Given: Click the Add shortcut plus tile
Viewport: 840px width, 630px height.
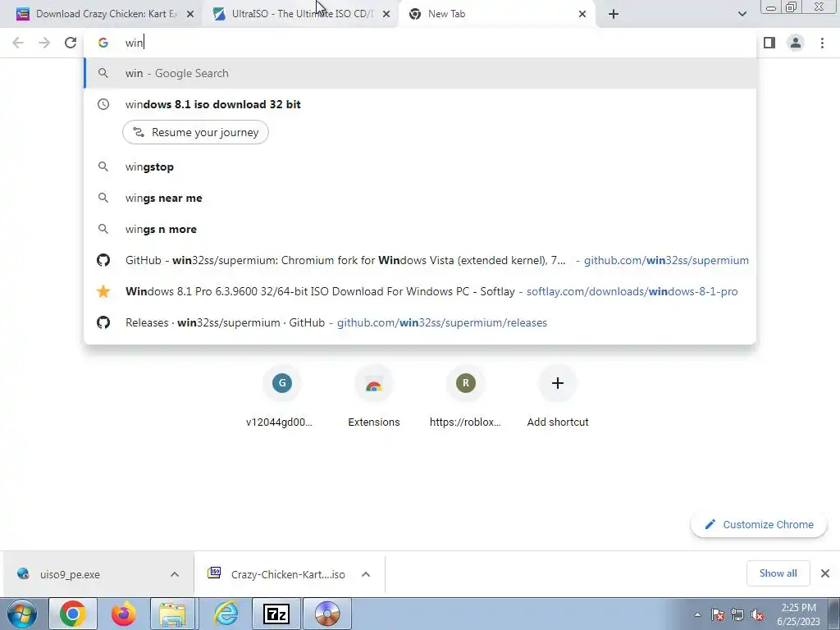Looking at the screenshot, I should pyautogui.click(x=558, y=396).
